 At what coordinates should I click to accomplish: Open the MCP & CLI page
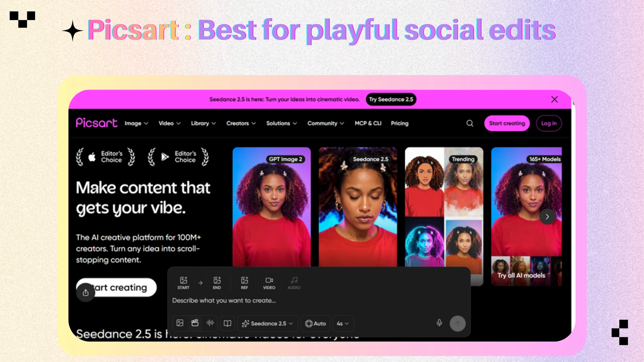[x=368, y=123]
